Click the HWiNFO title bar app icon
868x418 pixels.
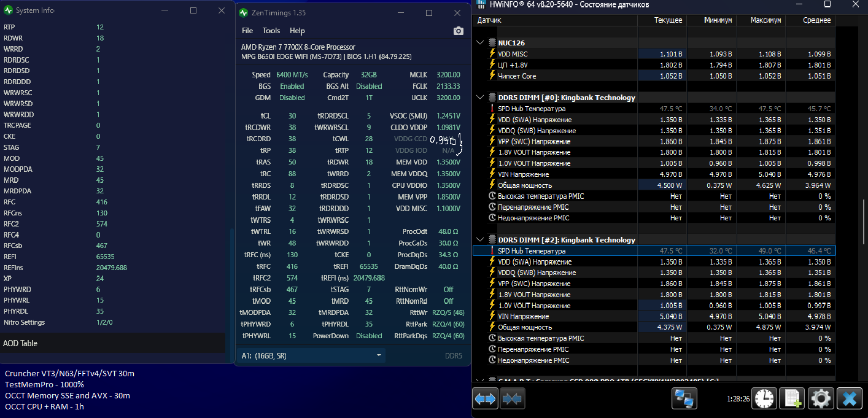tap(482, 5)
